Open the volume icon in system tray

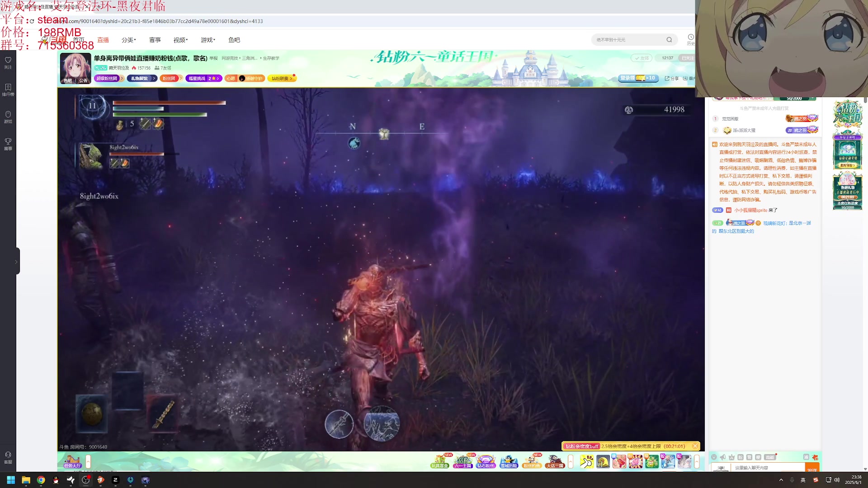point(837,480)
